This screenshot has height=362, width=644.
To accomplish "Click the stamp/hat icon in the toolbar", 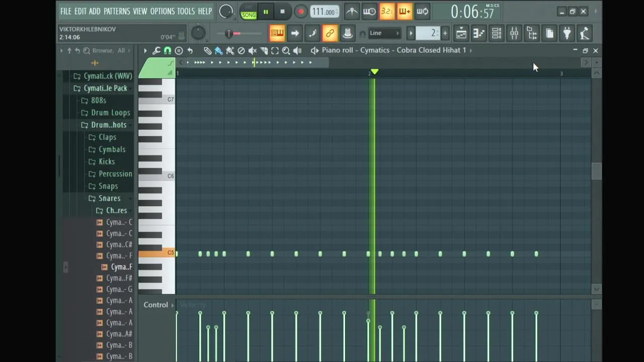I will (x=348, y=33).
